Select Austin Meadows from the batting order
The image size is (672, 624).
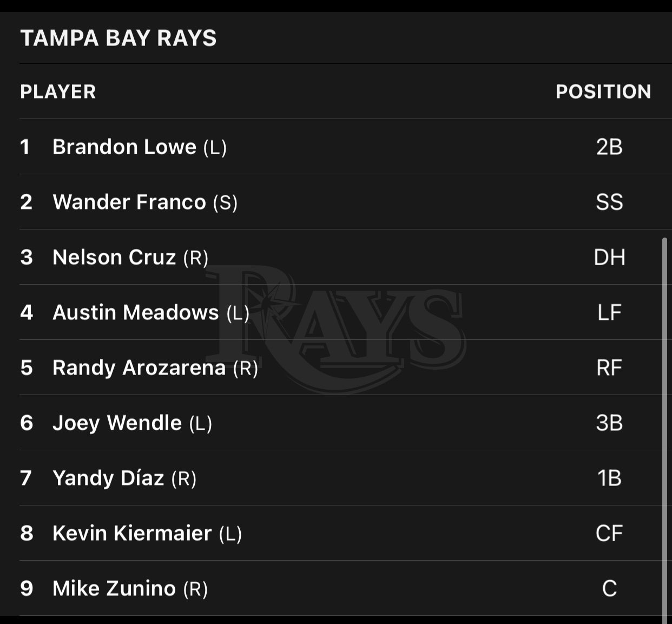(x=136, y=313)
